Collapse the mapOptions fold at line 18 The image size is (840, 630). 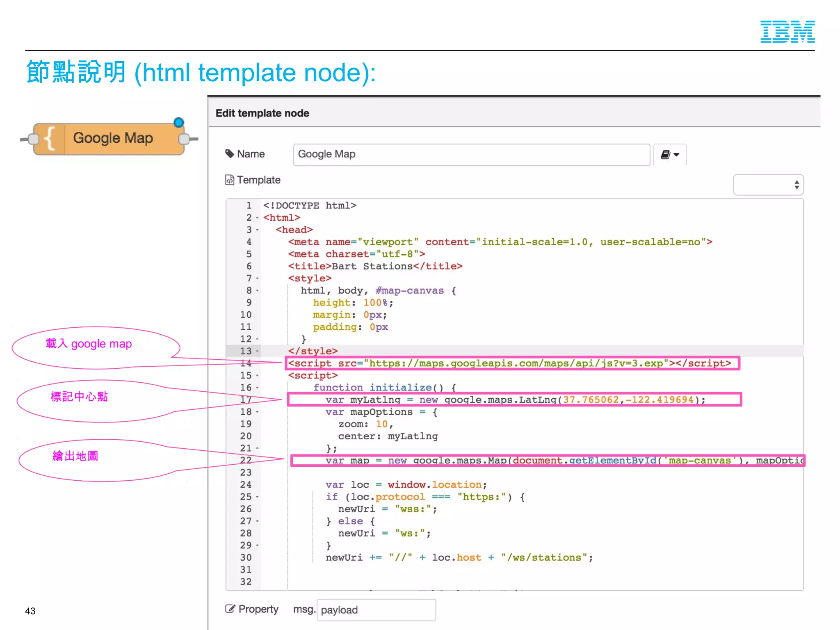click(257, 412)
